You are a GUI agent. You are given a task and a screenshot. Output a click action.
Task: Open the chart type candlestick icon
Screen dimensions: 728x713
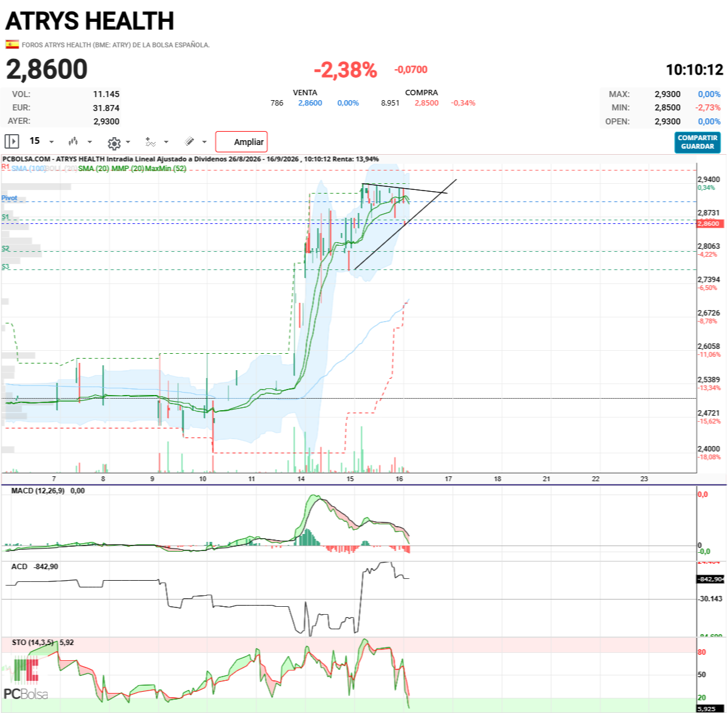click(x=73, y=141)
